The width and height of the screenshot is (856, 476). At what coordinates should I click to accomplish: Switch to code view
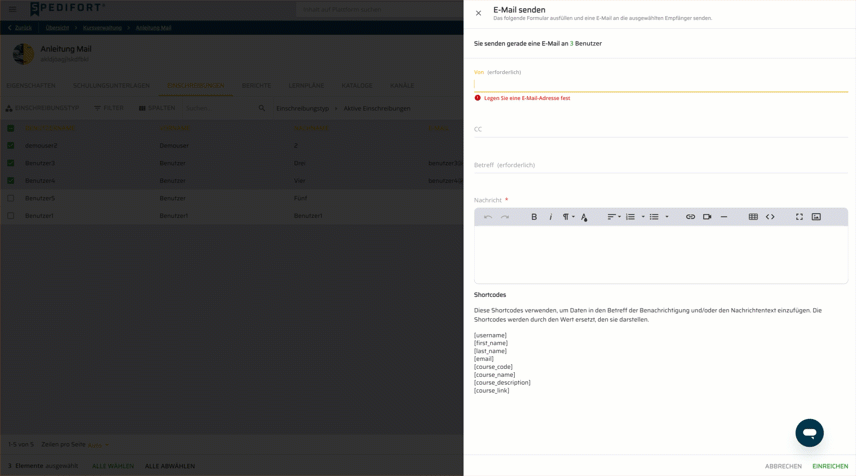tap(770, 217)
